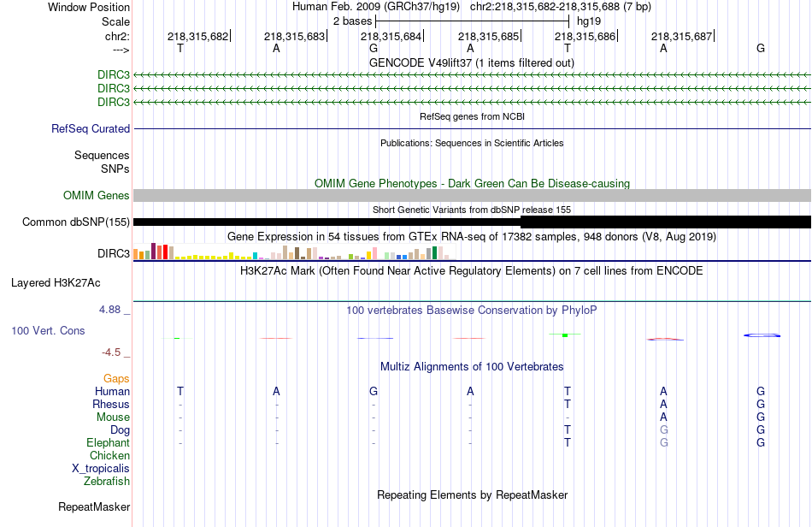Click the GENCODE V49lift37 track title
The image size is (812, 527).
pyautogui.click(x=472, y=62)
